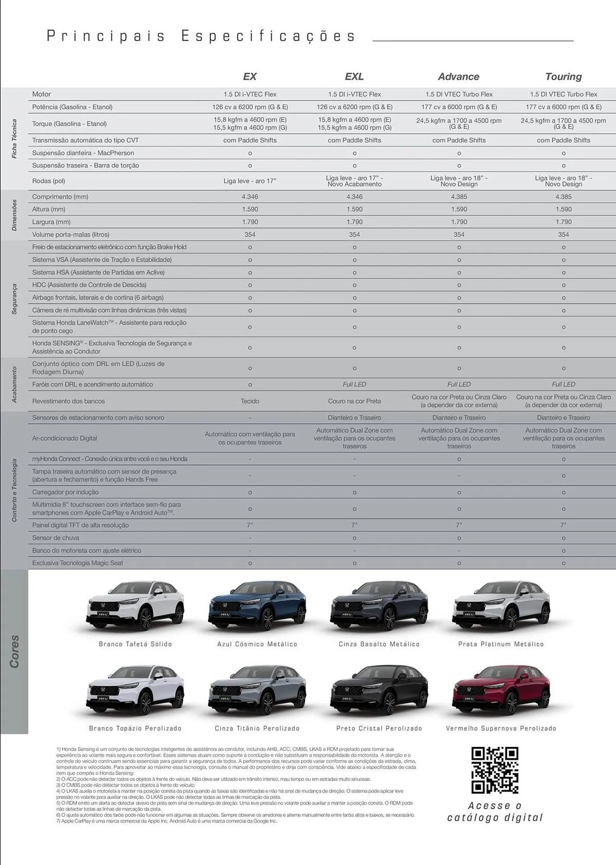Click 'Suspensão traseira - Barra de torção' label

pyautogui.click(x=86, y=166)
